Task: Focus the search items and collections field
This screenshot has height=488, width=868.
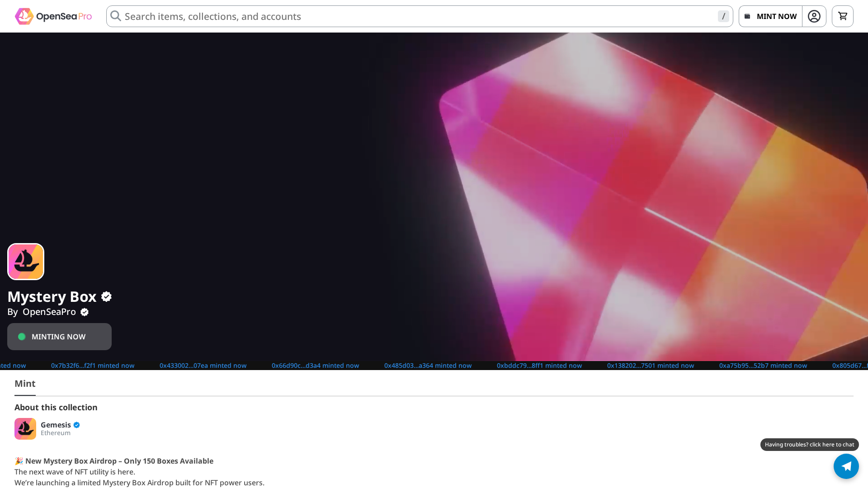Action: pos(420,16)
